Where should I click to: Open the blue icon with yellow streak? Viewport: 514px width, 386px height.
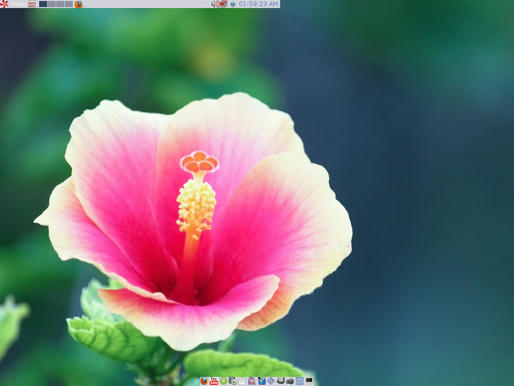(x=262, y=381)
